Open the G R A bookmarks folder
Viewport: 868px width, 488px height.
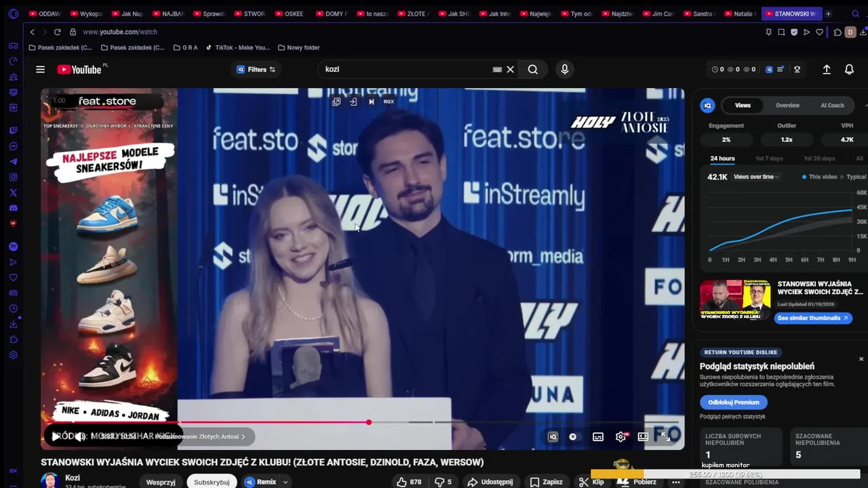coord(185,47)
